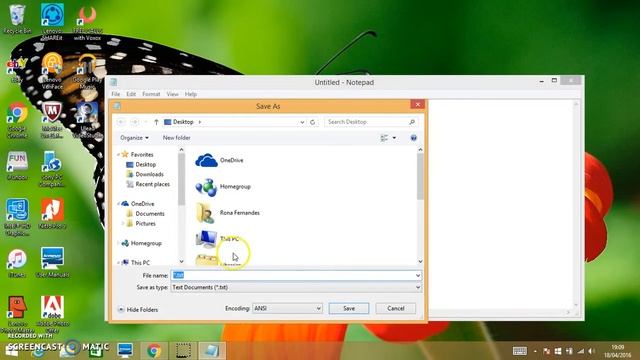
Task: Open the User Manuals desktop icon
Action: (52, 262)
